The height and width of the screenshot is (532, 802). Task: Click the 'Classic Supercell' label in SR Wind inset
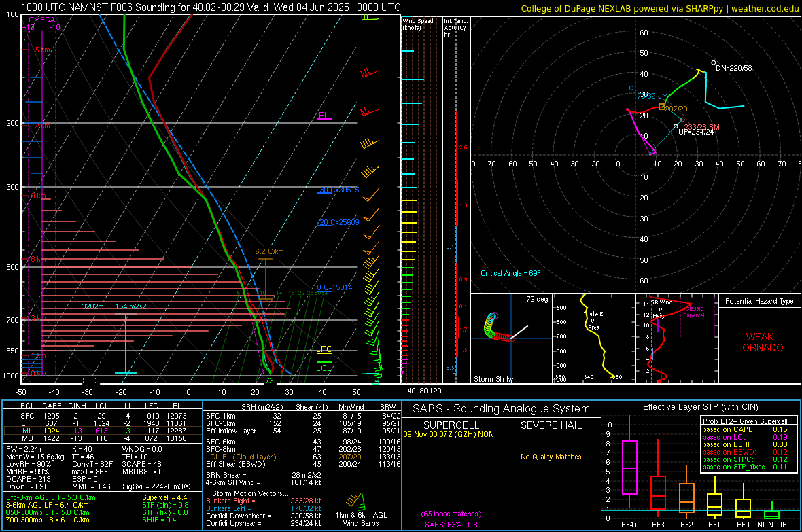[x=694, y=312]
